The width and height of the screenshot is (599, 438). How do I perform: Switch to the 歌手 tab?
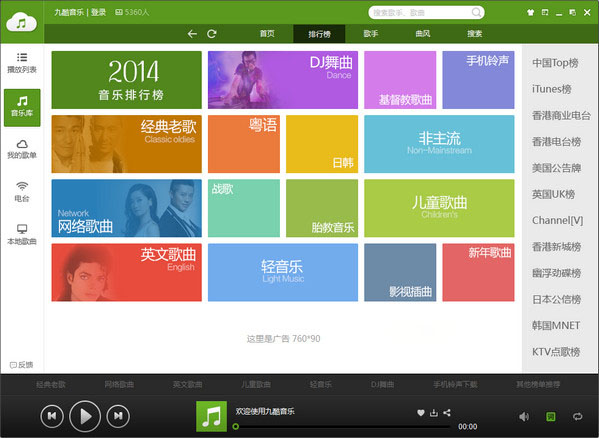coord(371,34)
